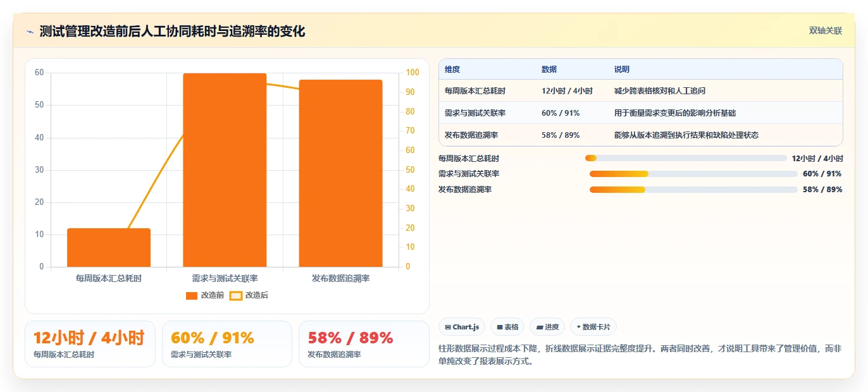
Task: Click the lightning icon beside the title
Action: pos(30,31)
